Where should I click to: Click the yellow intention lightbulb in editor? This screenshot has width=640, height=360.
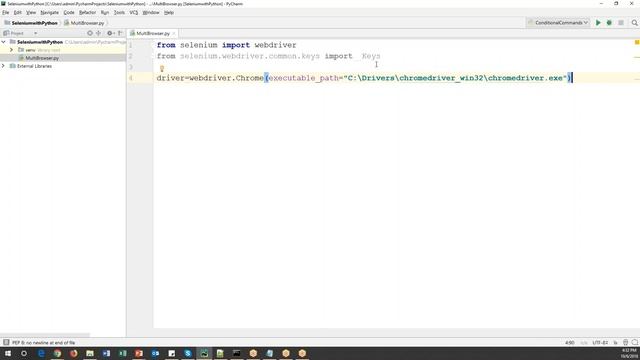(162, 69)
